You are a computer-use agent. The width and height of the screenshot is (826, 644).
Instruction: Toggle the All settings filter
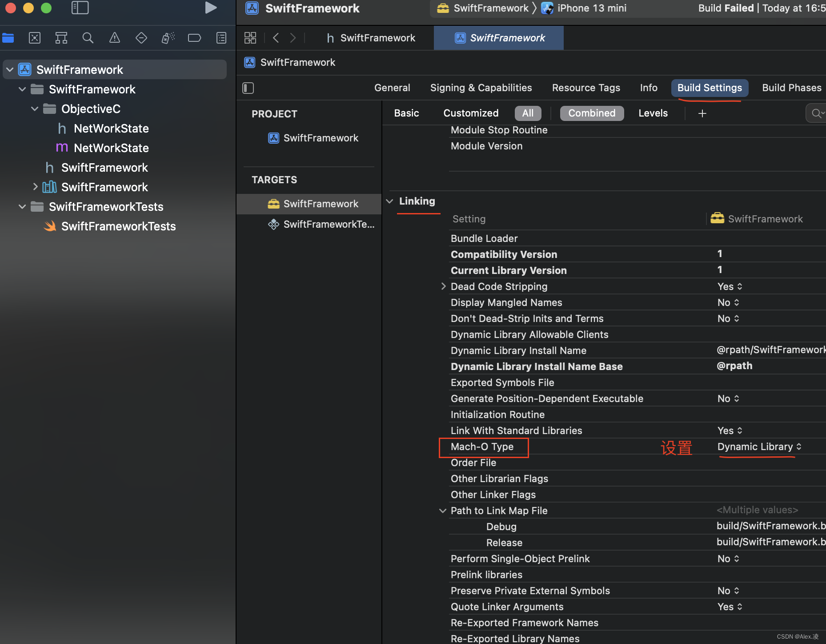(x=528, y=113)
